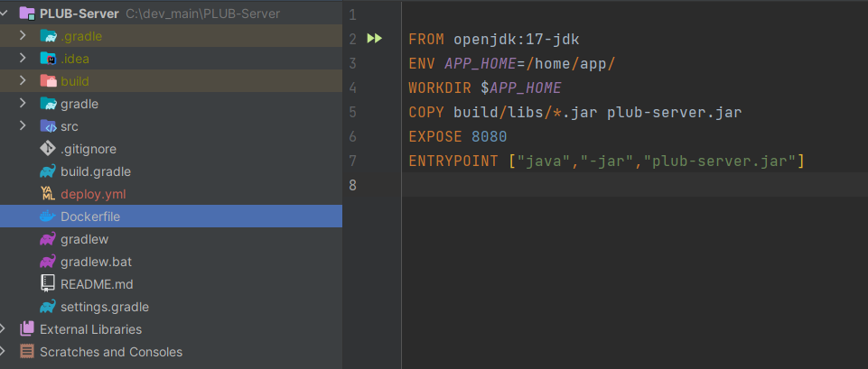Click the deploy.yml YAML file icon

pyautogui.click(x=48, y=194)
